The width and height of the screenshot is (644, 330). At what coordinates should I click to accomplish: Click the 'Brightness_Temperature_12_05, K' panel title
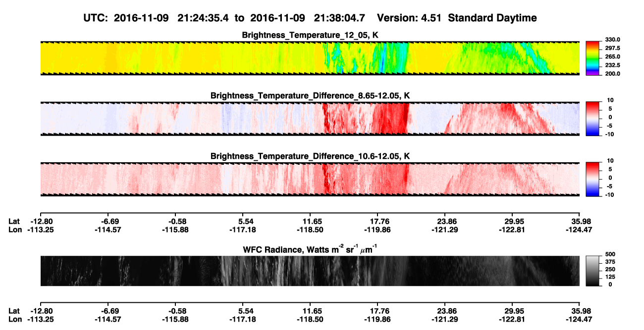click(x=310, y=35)
